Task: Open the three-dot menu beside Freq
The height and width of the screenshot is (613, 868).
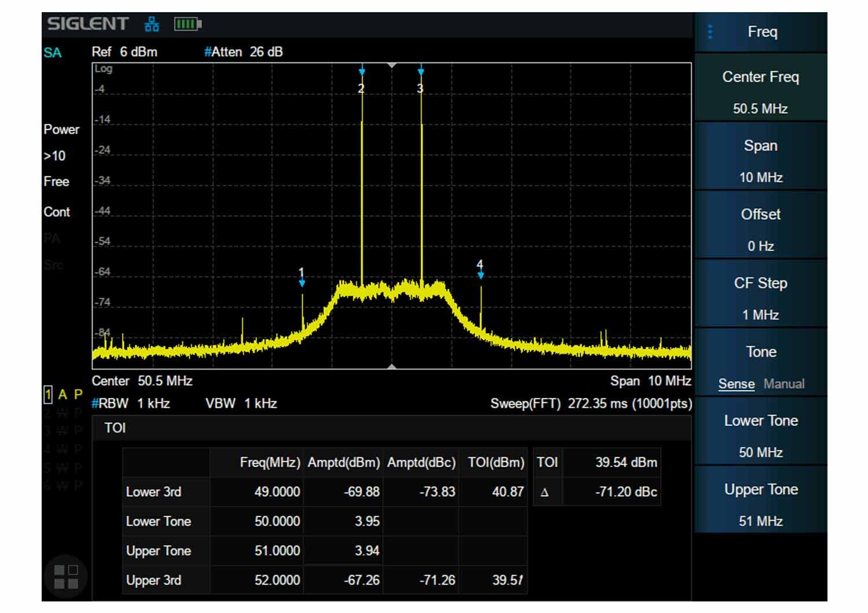Action: click(710, 32)
